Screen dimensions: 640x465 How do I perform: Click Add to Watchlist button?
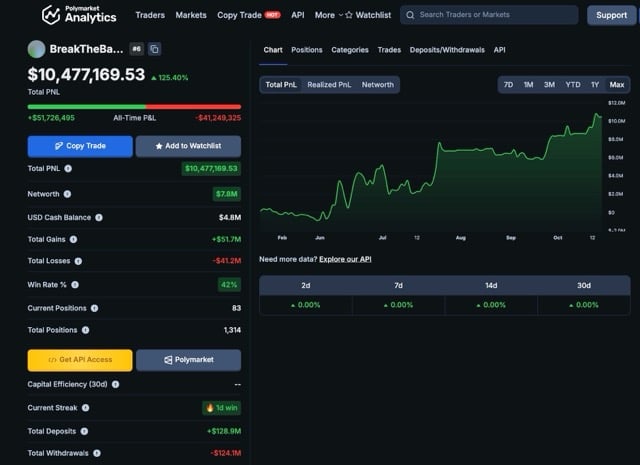click(x=188, y=146)
